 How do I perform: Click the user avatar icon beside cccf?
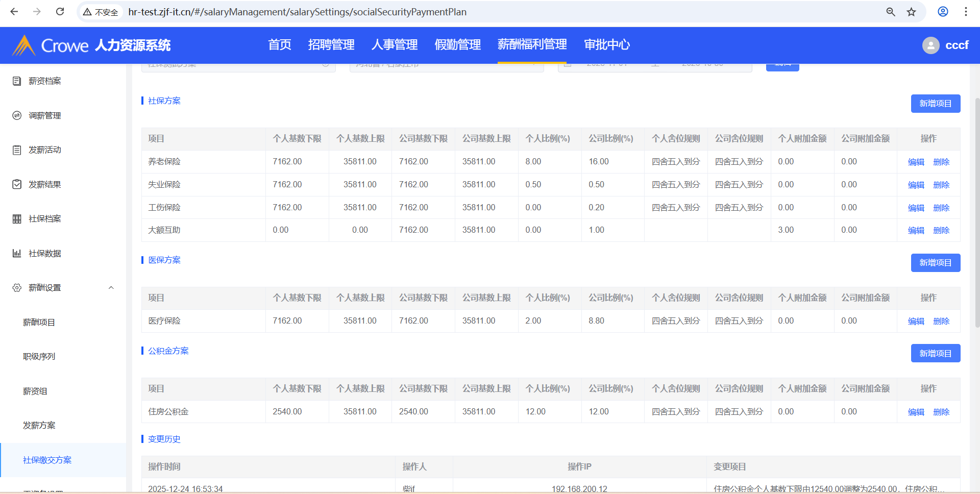click(x=930, y=45)
